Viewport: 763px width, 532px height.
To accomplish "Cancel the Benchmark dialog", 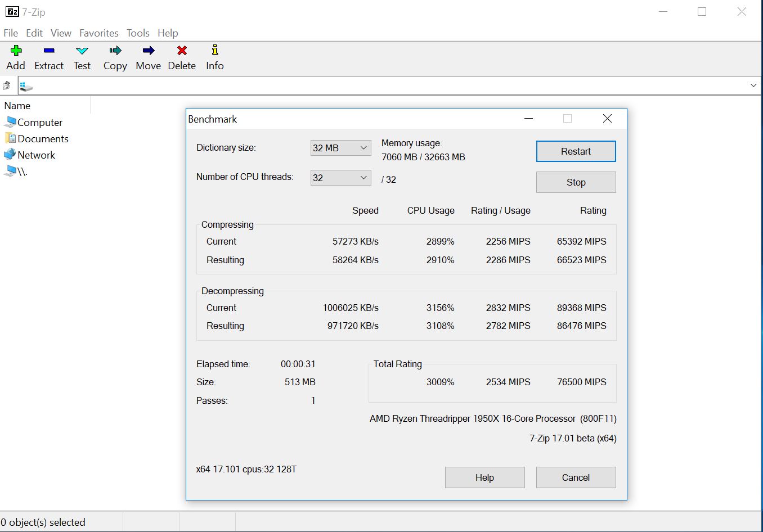I will click(x=576, y=477).
